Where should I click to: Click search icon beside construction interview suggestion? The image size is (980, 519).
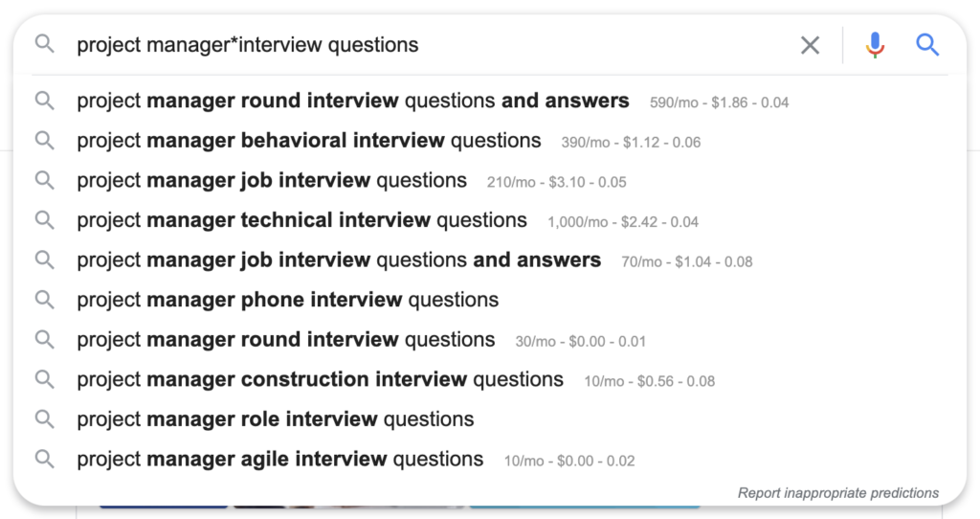pos(44,379)
